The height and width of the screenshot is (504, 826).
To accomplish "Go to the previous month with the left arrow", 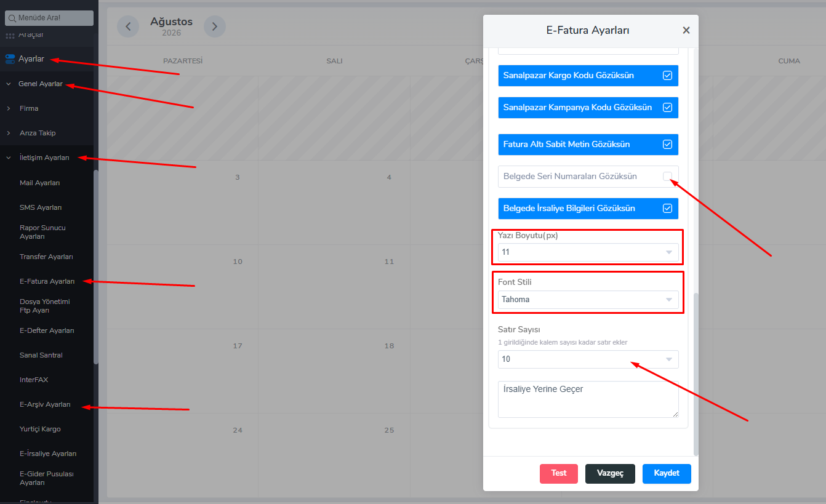I will point(128,26).
